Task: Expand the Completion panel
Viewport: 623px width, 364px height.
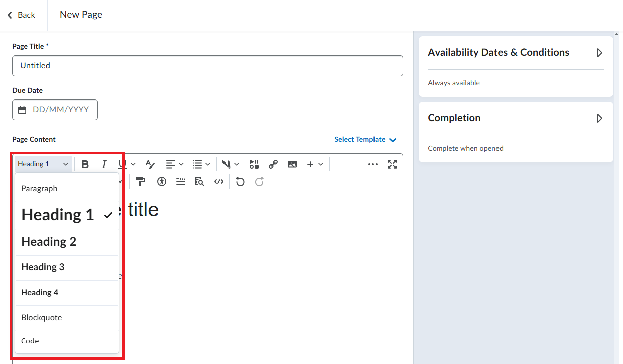Action: point(599,118)
